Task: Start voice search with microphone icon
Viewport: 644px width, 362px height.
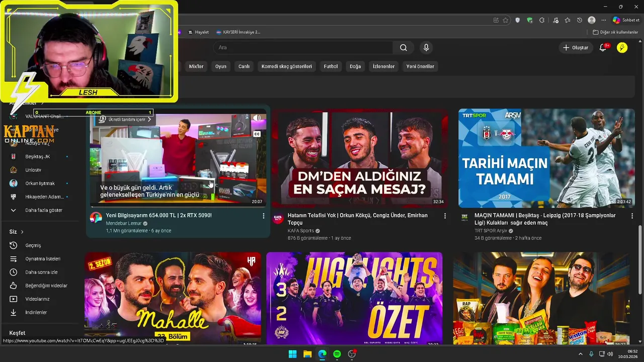Action: point(426,48)
